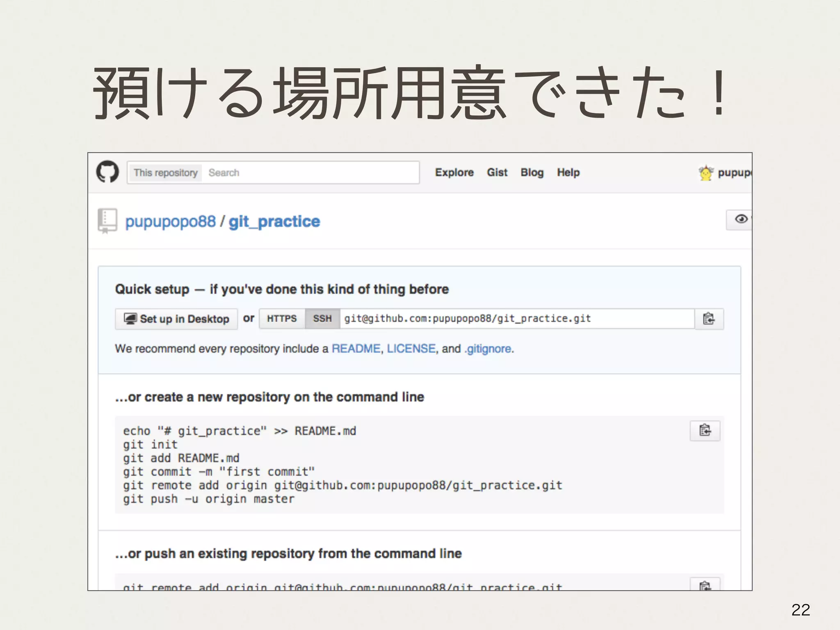
Task: Copy the push existing repository commands
Action: pyautogui.click(x=705, y=584)
